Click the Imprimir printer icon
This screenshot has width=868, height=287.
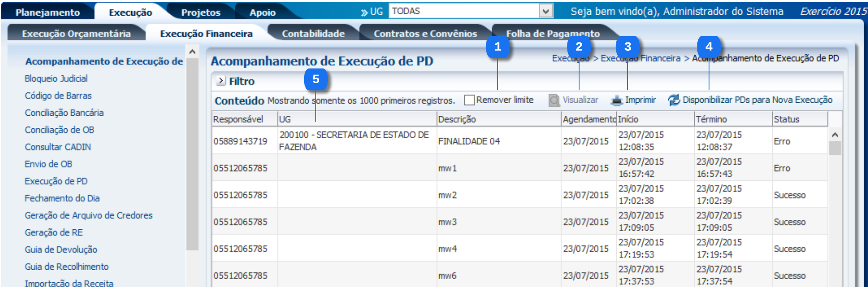(x=616, y=101)
